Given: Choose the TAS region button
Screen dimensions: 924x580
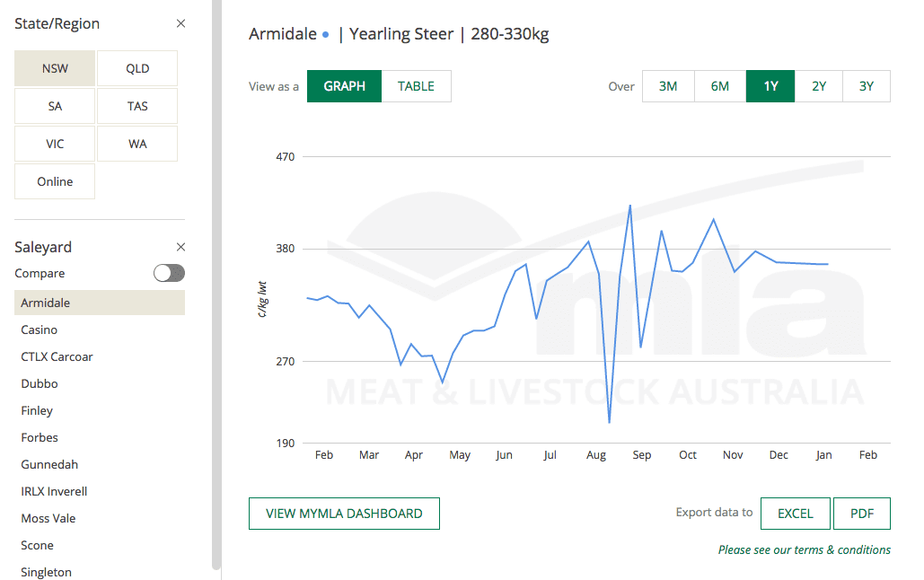Looking at the screenshot, I should point(137,106).
